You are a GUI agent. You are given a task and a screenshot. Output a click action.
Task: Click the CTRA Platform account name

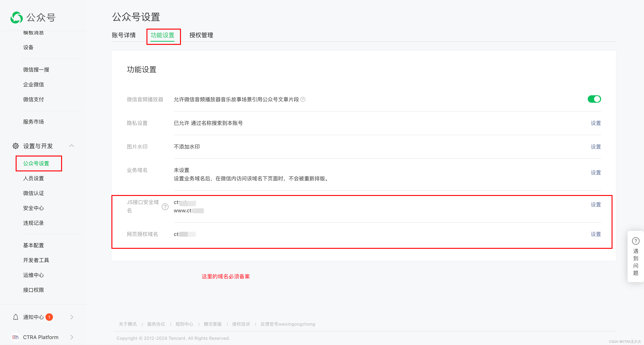[x=41, y=337]
